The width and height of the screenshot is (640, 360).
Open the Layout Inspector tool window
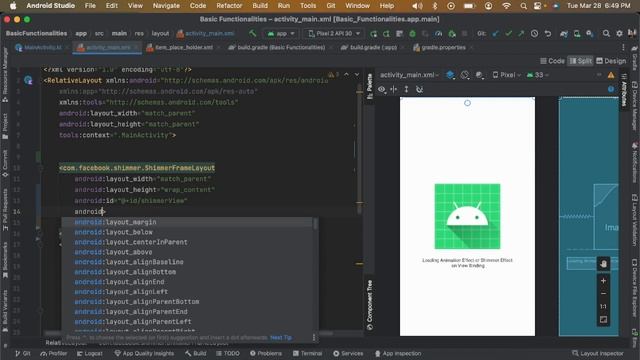click(x=598, y=353)
